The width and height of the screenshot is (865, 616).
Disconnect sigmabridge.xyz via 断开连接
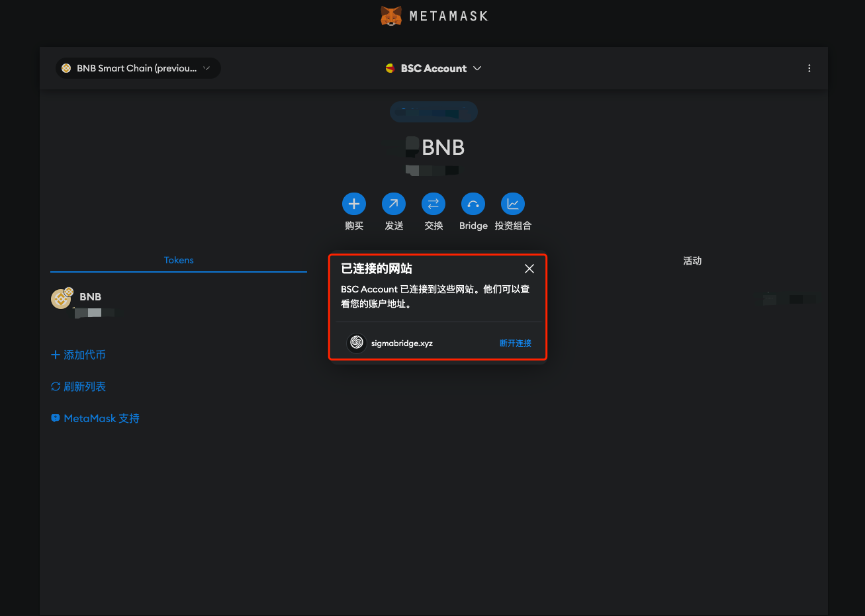pos(515,343)
